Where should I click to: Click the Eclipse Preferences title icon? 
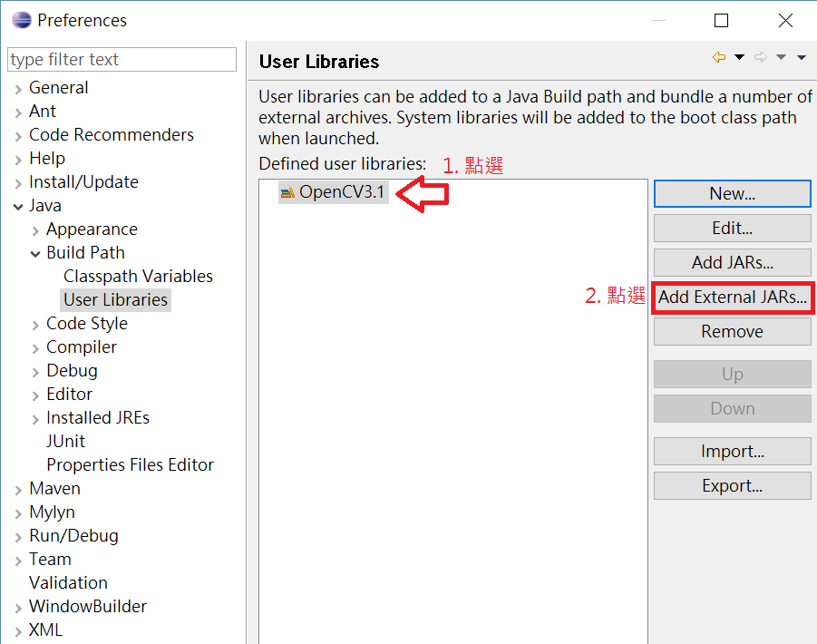point(22,20)
